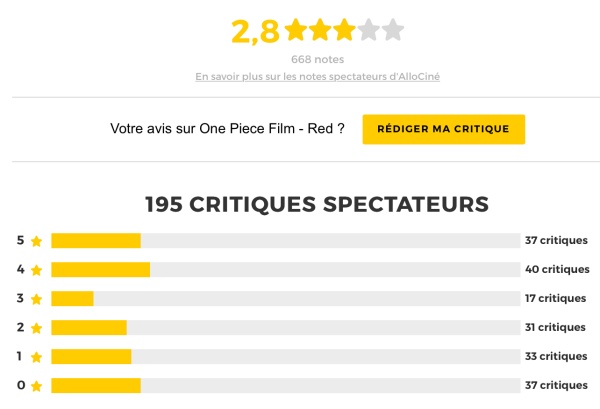Open the 33 critiques link
Screen dimensions: 600x409
[556, 356]
